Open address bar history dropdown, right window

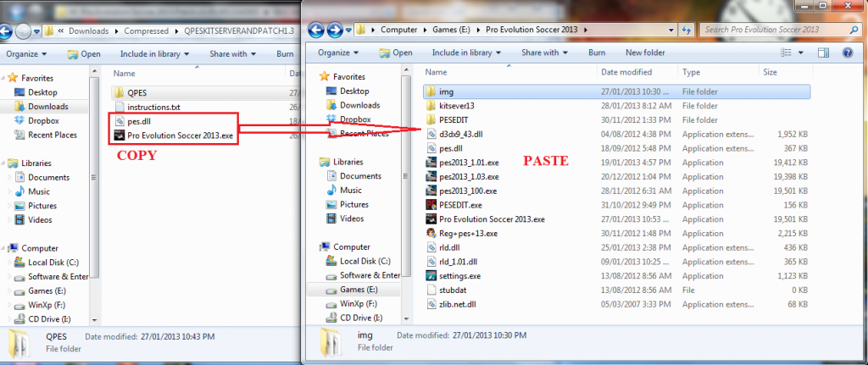671,30
